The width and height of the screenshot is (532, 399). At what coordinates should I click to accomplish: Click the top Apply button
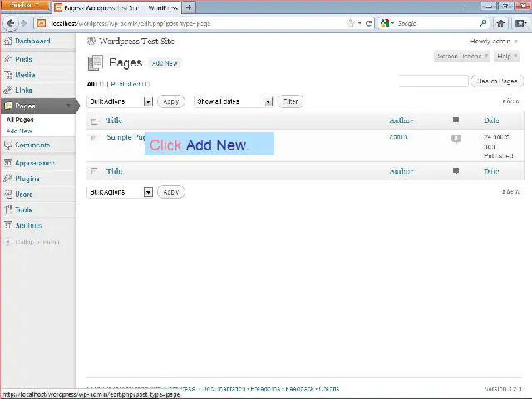coord(170,101)
